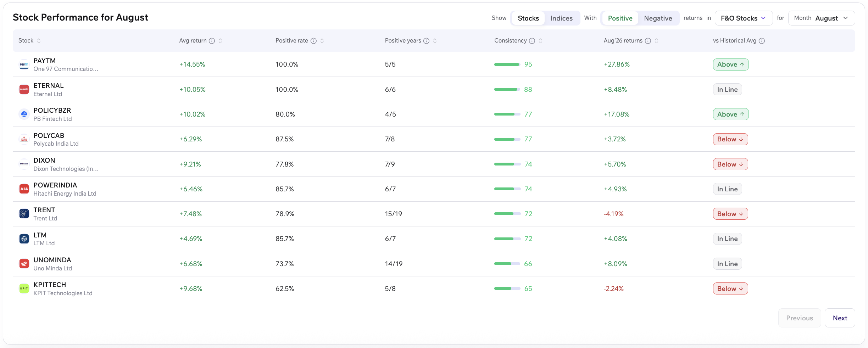The width and height of the screenshot is (868, 348).
Task: Click UNOMINDA In Line badge
Action: tap(728, 264)
